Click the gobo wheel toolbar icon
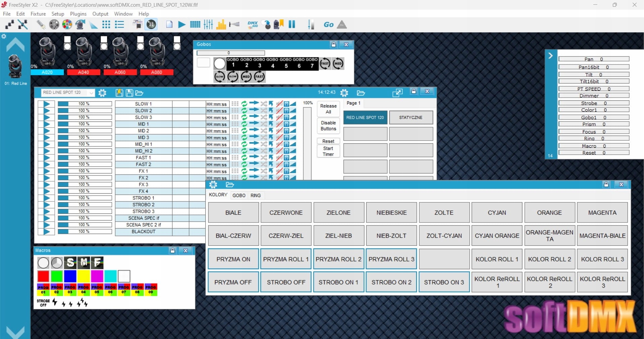 [54, 25]
